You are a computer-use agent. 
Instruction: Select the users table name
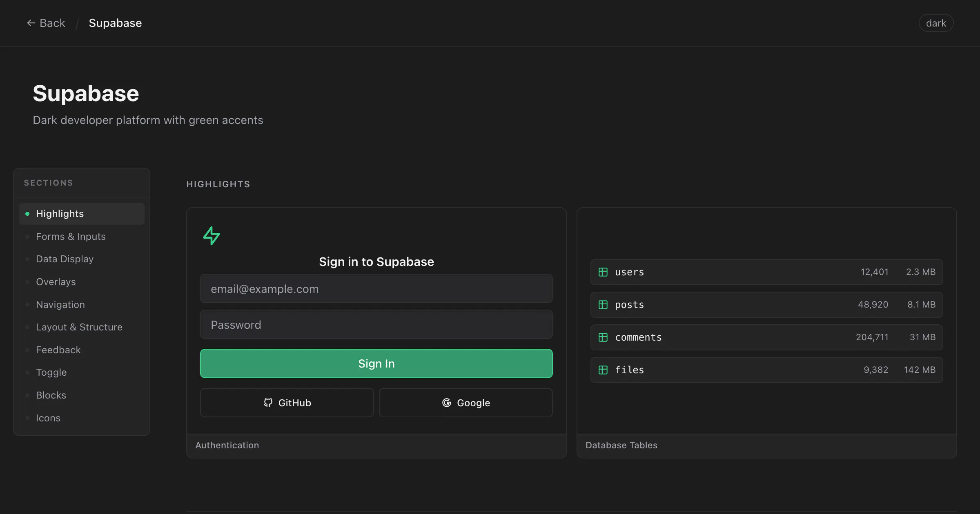629,272
